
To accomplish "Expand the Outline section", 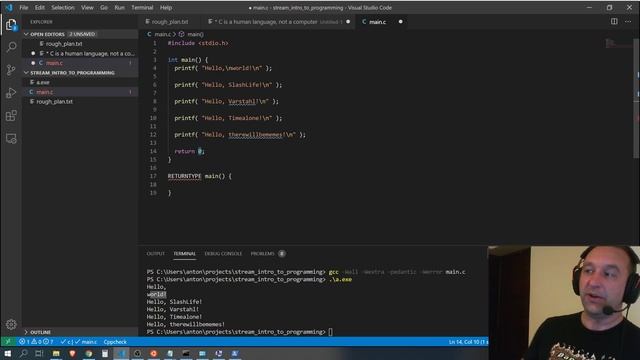I will click(x=80, y=332).
